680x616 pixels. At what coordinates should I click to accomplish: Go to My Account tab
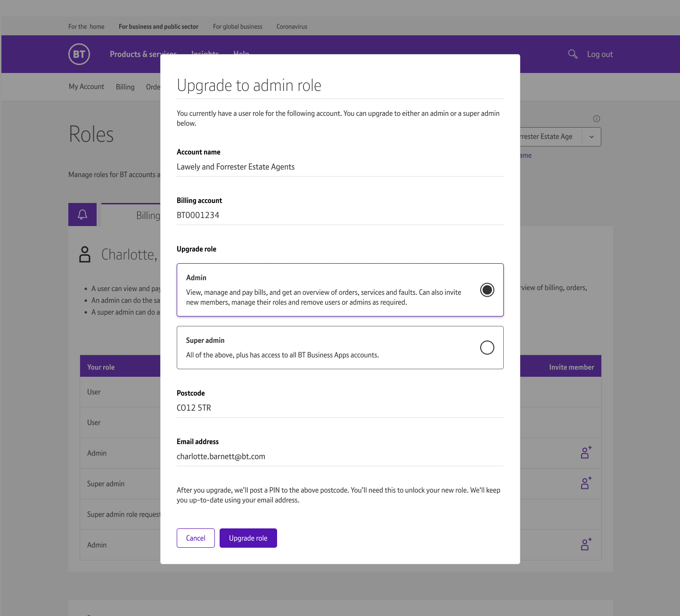87,87
